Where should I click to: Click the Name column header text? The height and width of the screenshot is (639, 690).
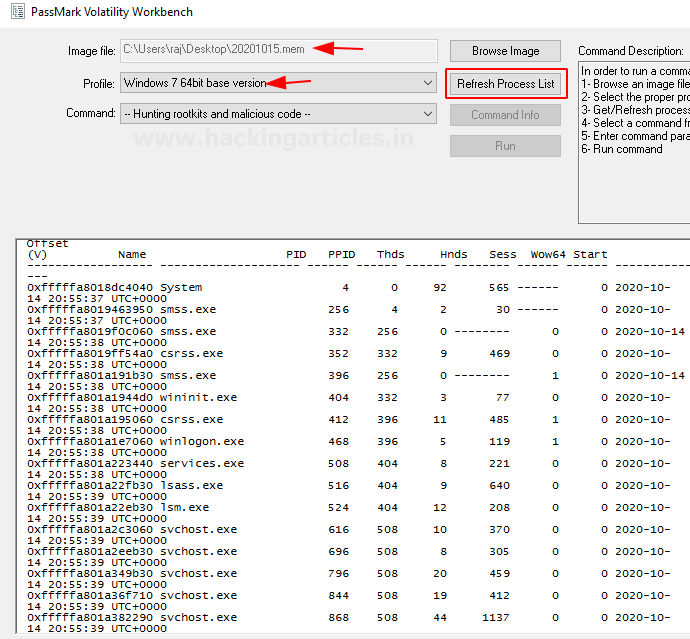click(x=132, y=255)
